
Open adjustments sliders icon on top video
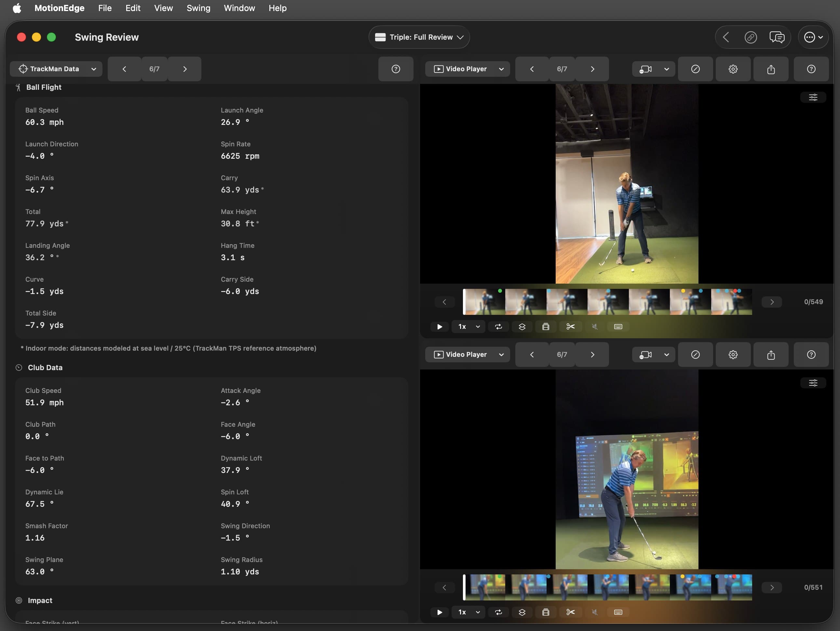click(x=813, y=97)
